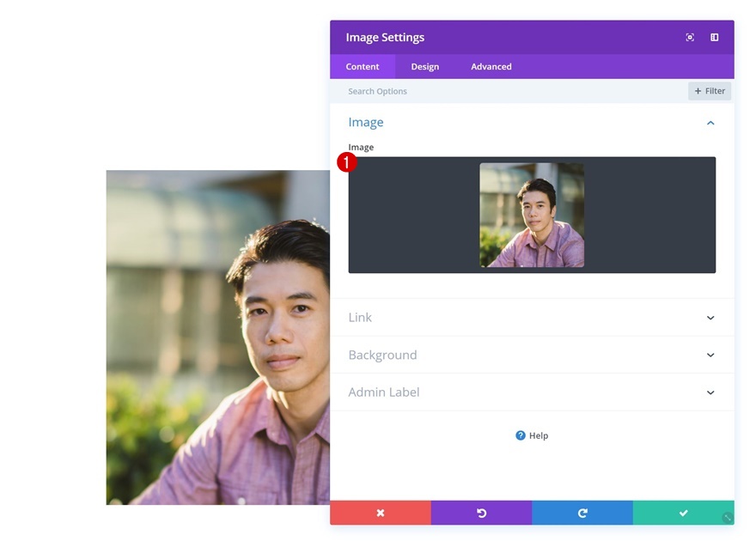Discard changes with the red X button
Viewport: 756px width, 547px height.
click(x=381, y=513)
